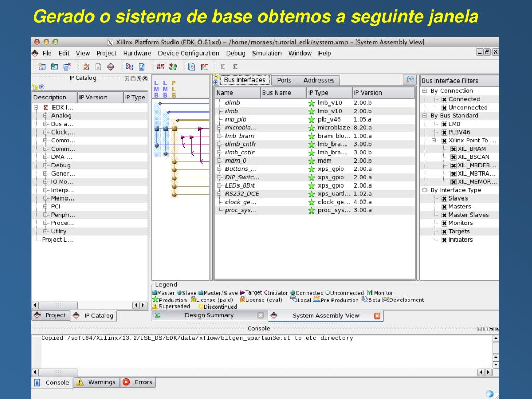The image size is (532, 399).
Task: Open the Simulation menu
Action: click(267, 54)
